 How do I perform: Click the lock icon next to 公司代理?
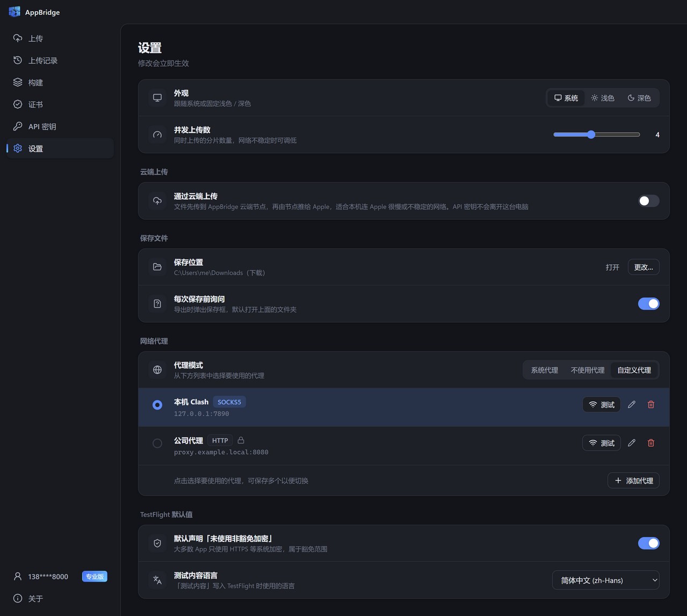(241, 440)
